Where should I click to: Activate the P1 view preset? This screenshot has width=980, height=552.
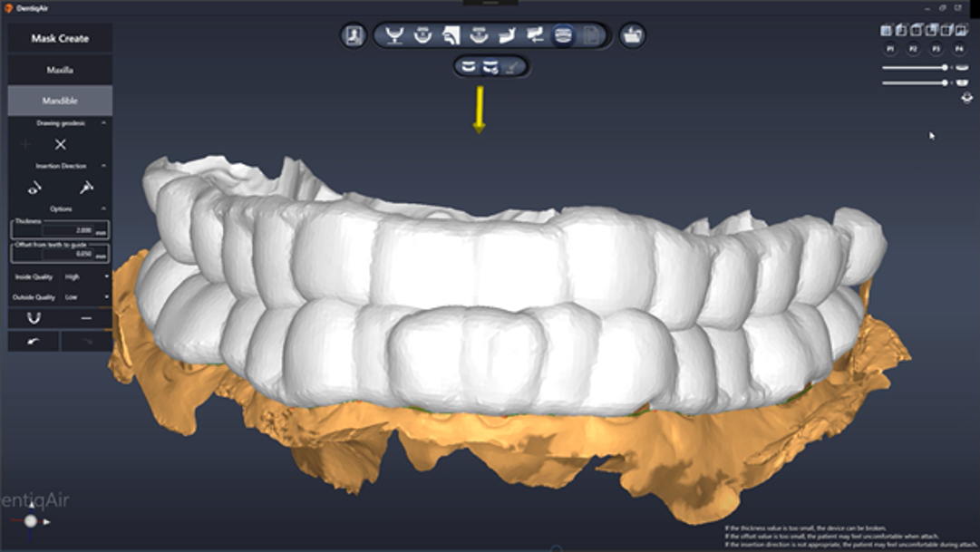(x=890, y=48)
